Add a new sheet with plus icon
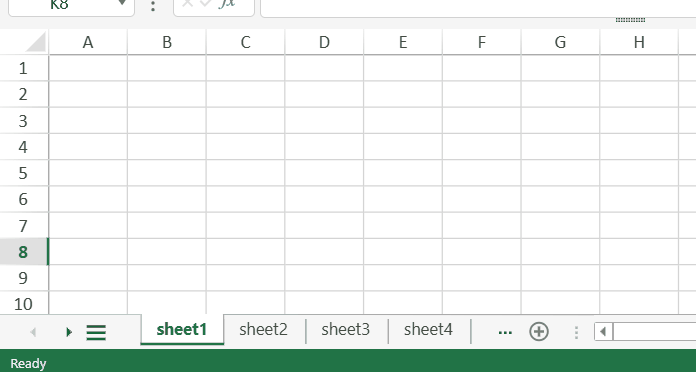Screen dimensions: 696x372 tap(538, 332)
